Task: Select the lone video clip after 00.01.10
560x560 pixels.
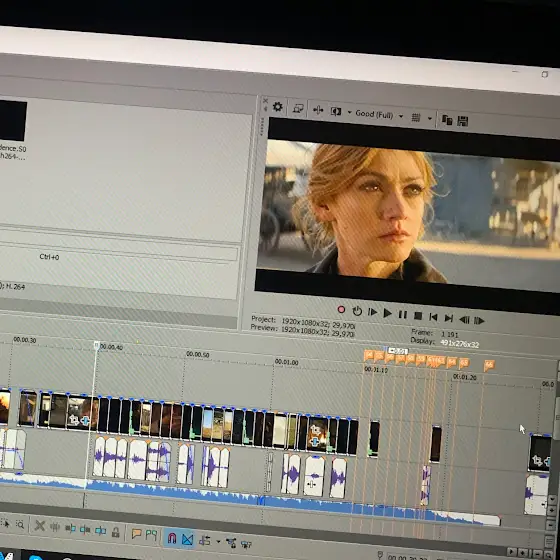Action: (x=374, y=439)
